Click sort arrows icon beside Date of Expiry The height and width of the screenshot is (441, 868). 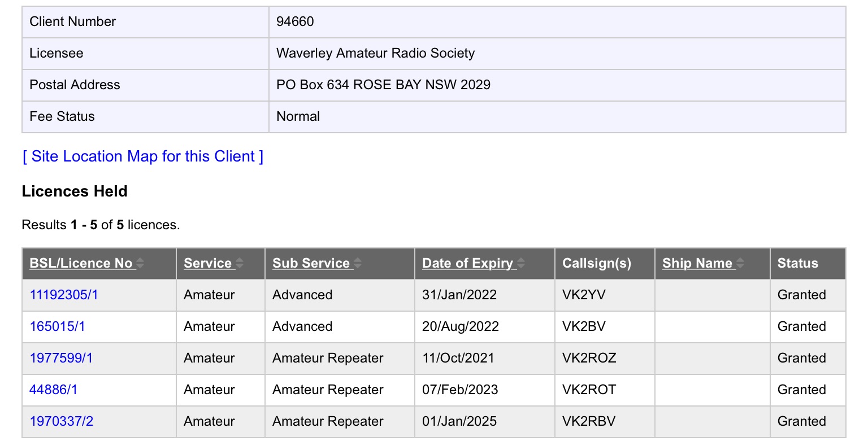coord(521,264)
